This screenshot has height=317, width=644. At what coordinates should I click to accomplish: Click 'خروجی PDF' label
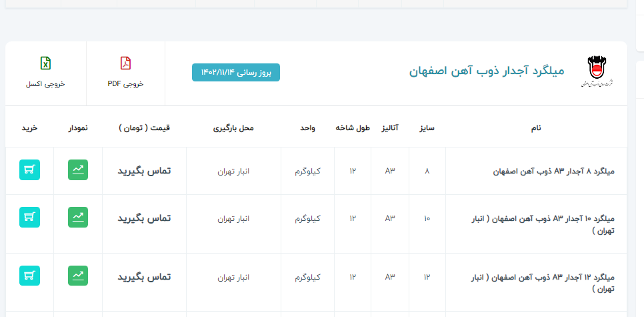tap(125, 84)
